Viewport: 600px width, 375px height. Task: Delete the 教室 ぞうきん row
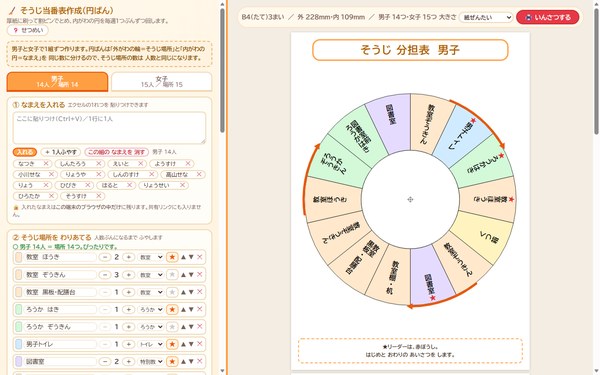point(199,274)
